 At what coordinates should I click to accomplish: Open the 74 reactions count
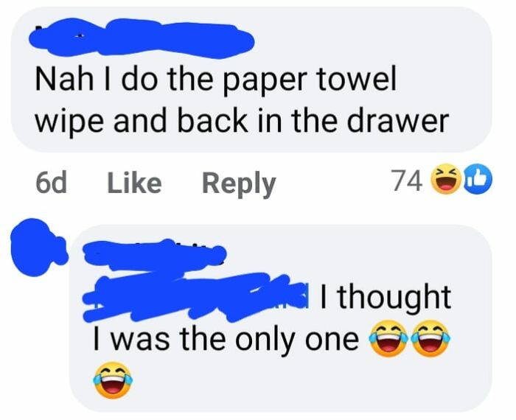click(x=405, y=181)
